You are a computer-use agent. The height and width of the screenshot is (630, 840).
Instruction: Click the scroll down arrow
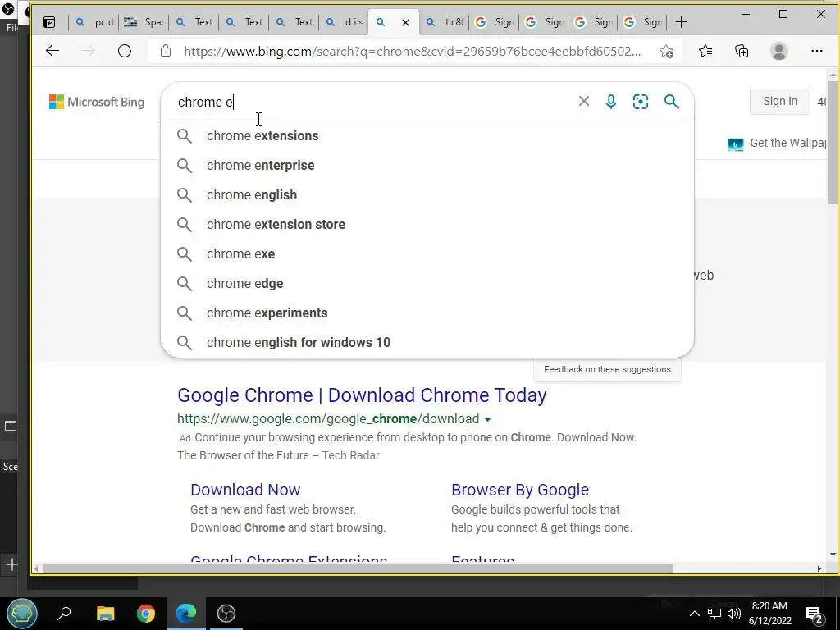click(x=833, y=555)
